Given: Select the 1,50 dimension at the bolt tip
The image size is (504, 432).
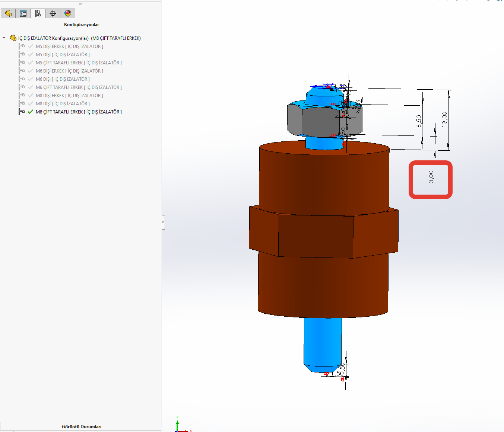Looking at the screenshot, I should [x=338, y=373].
